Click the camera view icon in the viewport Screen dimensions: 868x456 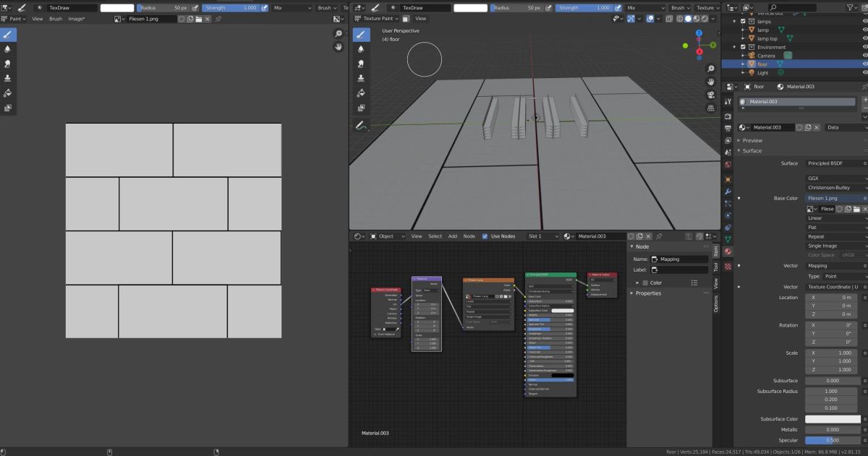[x=712, y=94]
